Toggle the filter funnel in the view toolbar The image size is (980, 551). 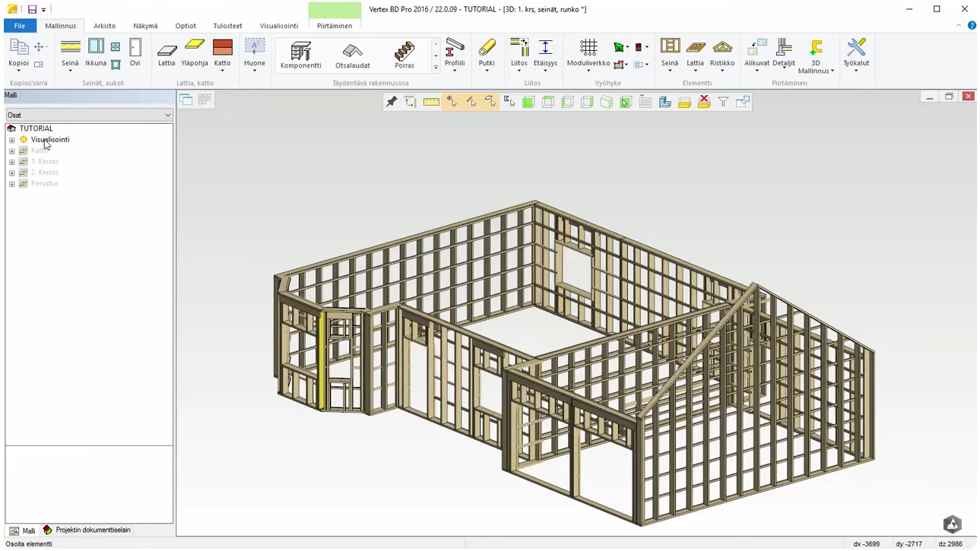pos(723,102)
